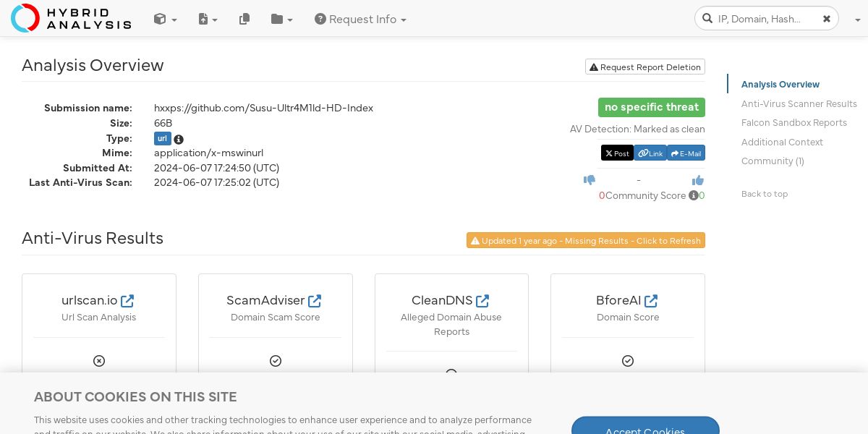Click the application/x-mswinurl mime text
The height and width of the screenshot is (434, 868).
pos(208,153)
